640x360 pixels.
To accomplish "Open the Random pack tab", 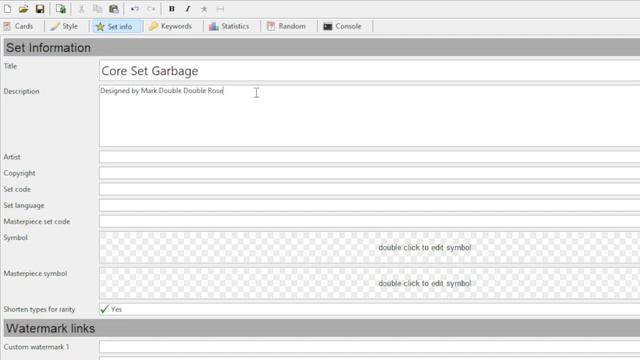I will click(x=287, y=26).
